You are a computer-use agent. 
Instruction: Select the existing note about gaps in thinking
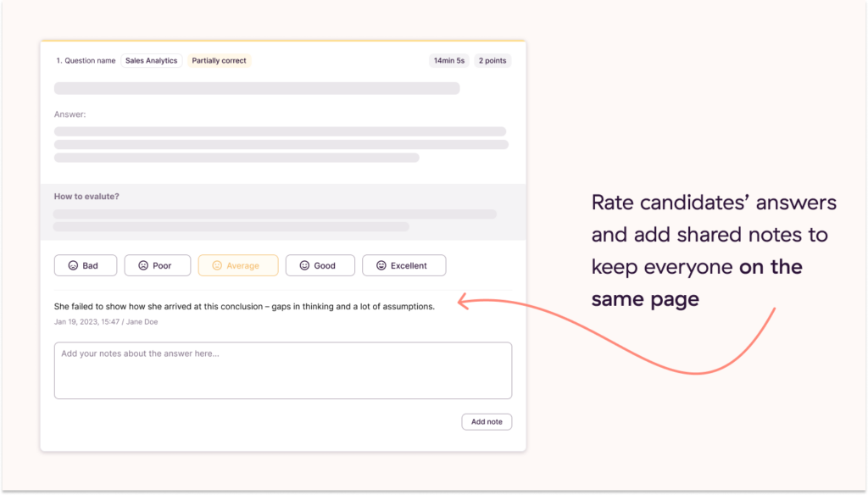(244, 307)
